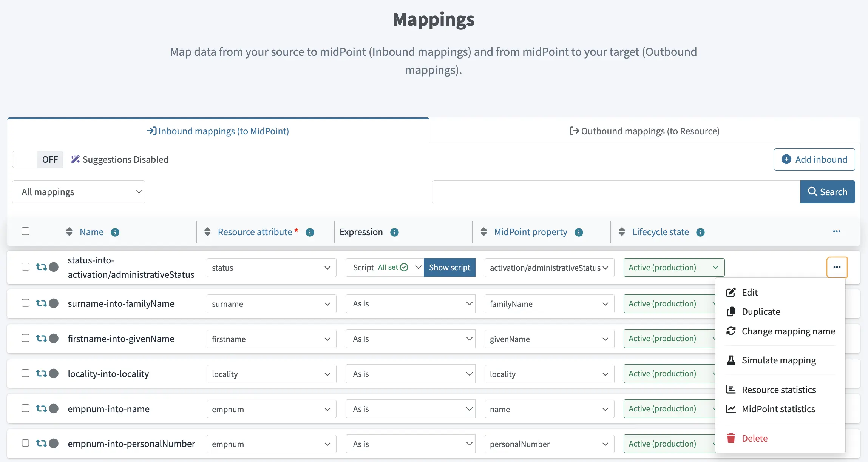Click the magic wand suggestions icon
868x462 pixels.
point(75,159)
